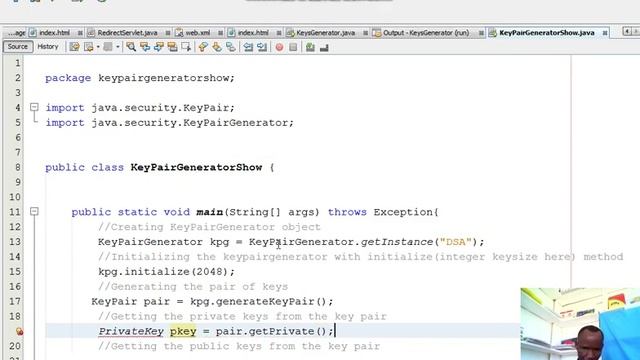Start macro recording with red circle icon

(x=279, y=47)
